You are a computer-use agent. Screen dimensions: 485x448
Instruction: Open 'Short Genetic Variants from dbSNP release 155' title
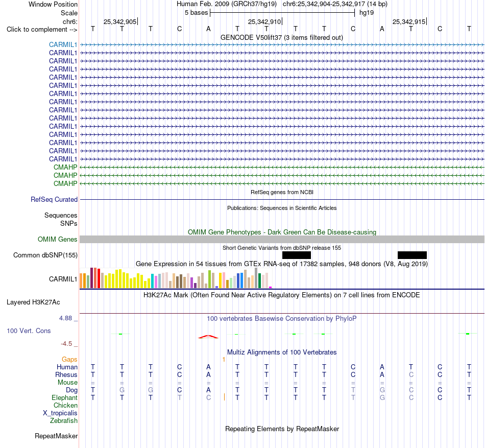pyautogui.click(x=281, y=248)
